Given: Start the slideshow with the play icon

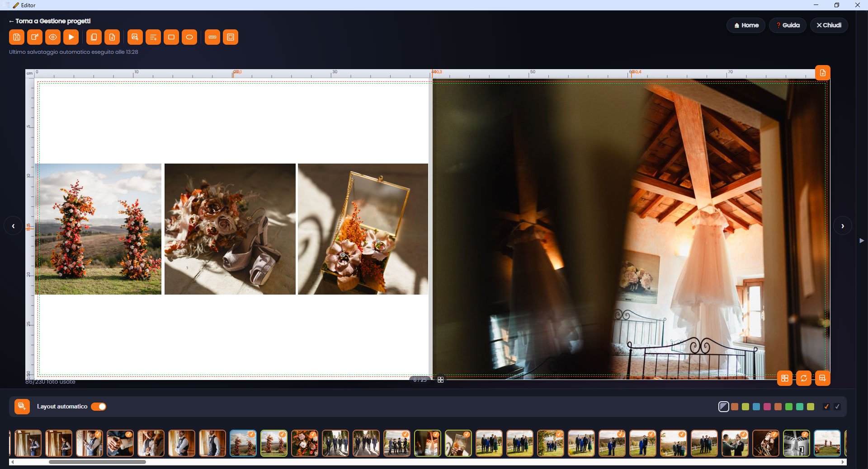Looking at the screenshot, I should click(x=71, y=37).
